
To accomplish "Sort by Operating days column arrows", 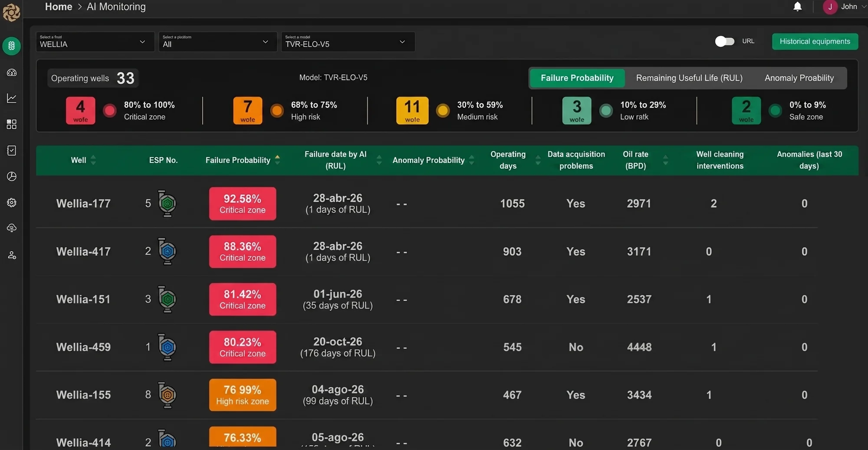I will [x=538, y=160].
